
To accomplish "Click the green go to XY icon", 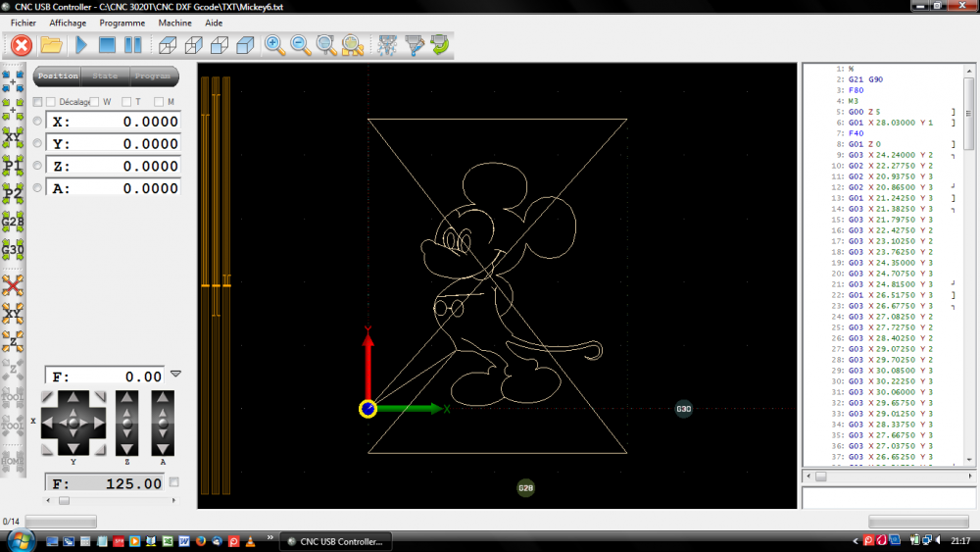I will [13, 137].
